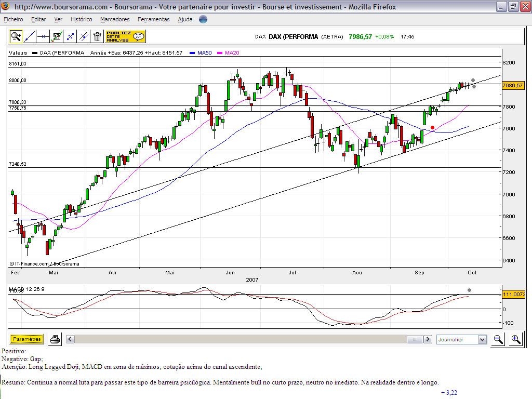
Task: Open the Marcadores menu
Action: point(115,19)
